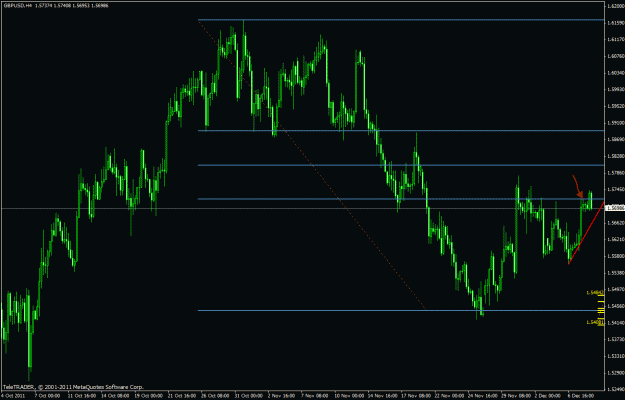Viewport: 625px width, 400px height.
Task: Click the 6 Dec 16:00 time axis label
Action: click(580, 396)
